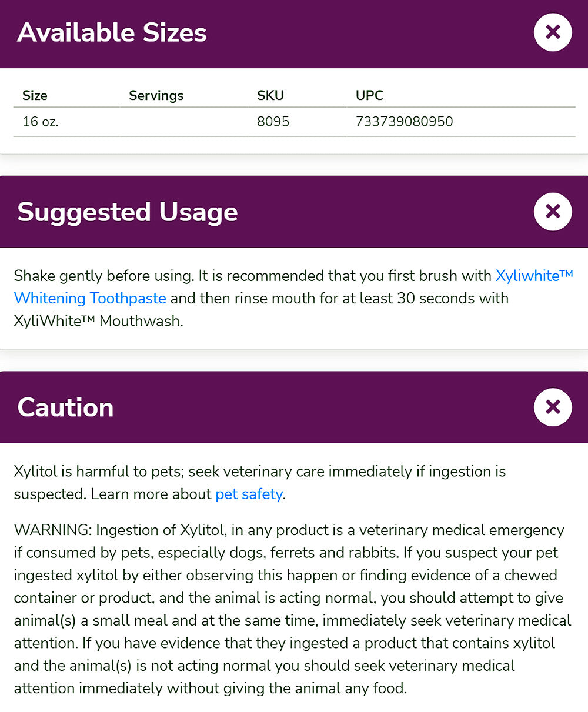This screenshot has width=588, height=712.
Task: Select the 16 oz. size cell
Action: click(x=40, y=122)
